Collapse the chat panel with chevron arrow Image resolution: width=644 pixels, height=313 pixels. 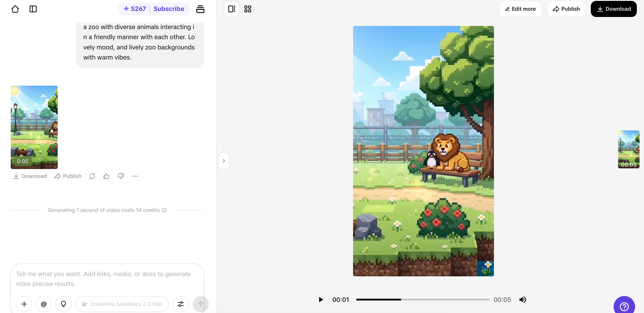[x=224, y=161]
